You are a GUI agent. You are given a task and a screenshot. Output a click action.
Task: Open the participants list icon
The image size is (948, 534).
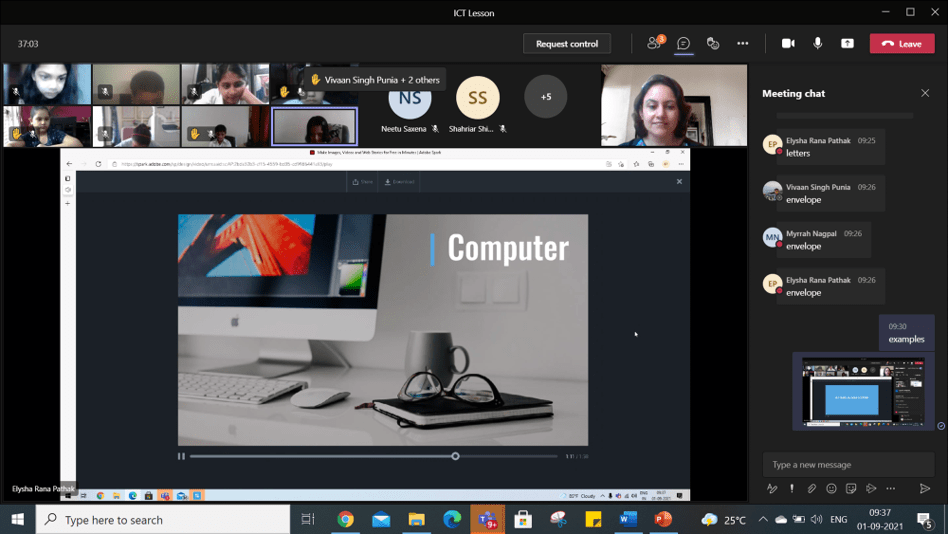click(x=655, y=43)
